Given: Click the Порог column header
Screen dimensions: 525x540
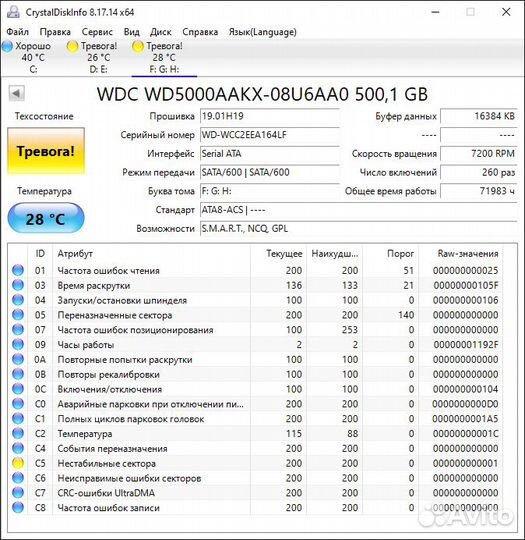Looking at the screenshot, I should 390,254.
